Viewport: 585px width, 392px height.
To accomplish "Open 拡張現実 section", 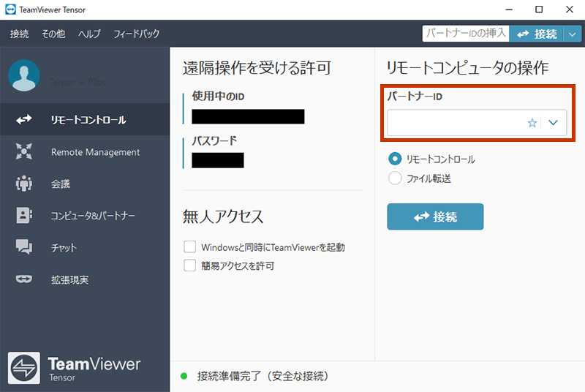I will (85, 279).
